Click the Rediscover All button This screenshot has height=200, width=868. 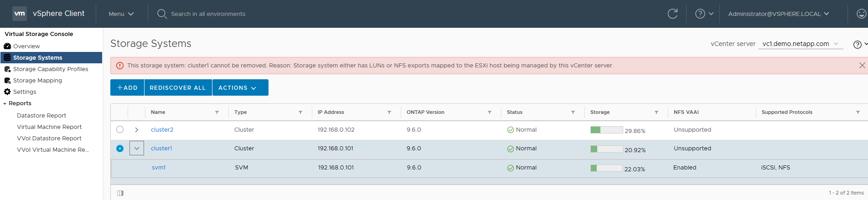click(x=178, y=87)
